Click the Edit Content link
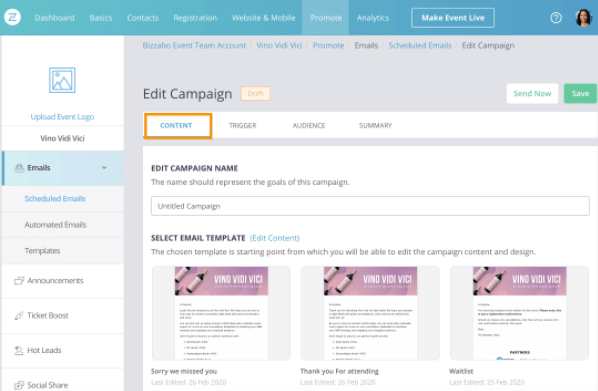This screenshot has height=391, width=598. tap(275, 238)
